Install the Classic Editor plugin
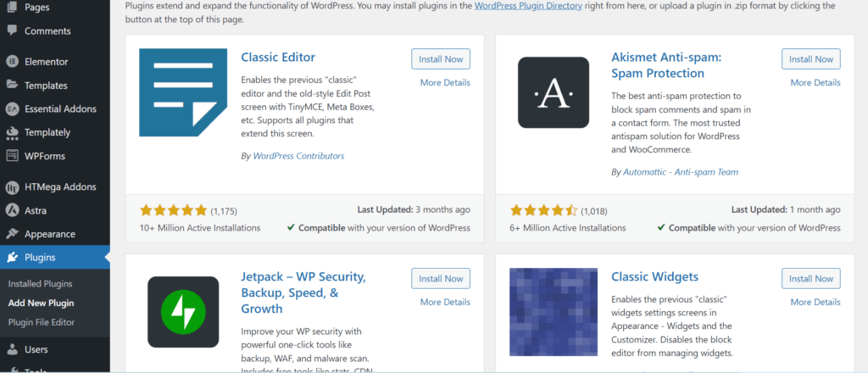The width and height of the screenshot is (868, 373). coord(441,59)
